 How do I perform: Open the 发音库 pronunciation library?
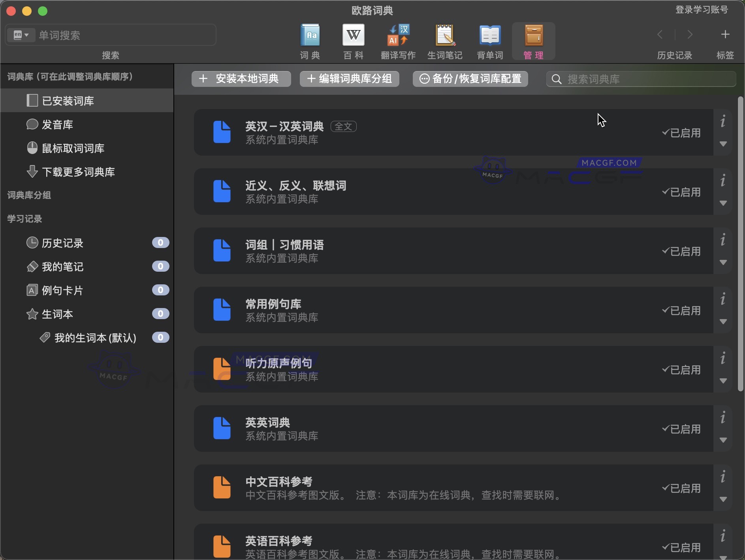(57, 124)
